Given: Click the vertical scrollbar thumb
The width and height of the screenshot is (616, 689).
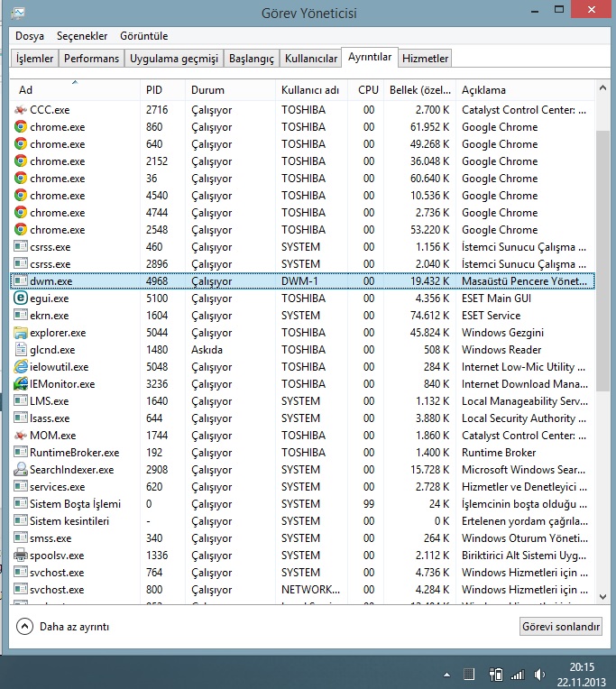Looking at the screenshot, I should pyautogui.click(x=602, y=261).
